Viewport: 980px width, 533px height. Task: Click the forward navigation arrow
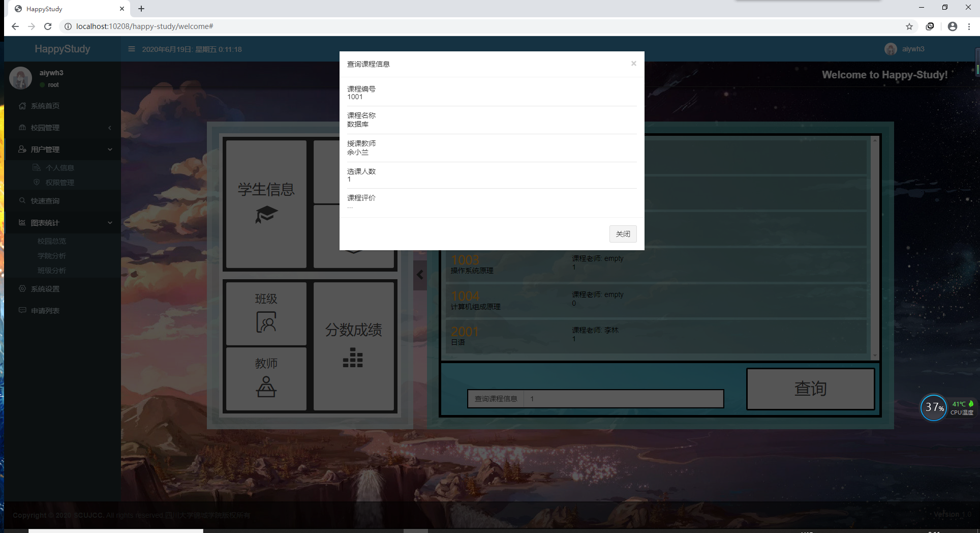(32, 26)
